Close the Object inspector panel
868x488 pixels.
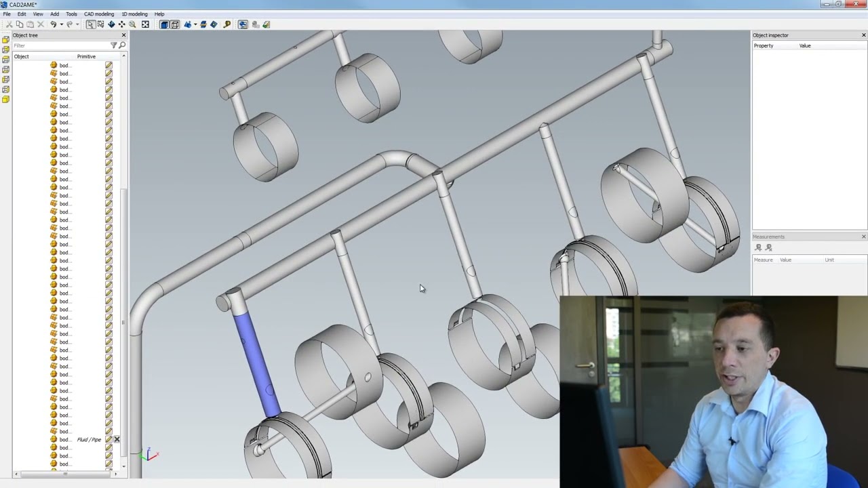863,35
